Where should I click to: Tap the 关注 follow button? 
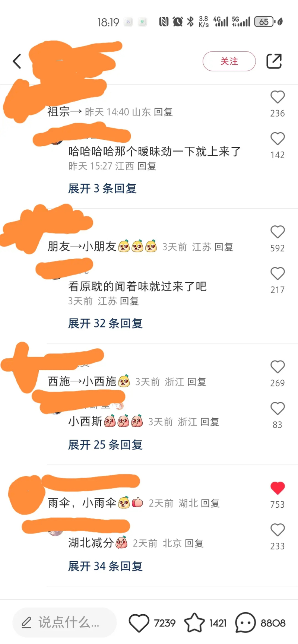click(x=229, y=61)
